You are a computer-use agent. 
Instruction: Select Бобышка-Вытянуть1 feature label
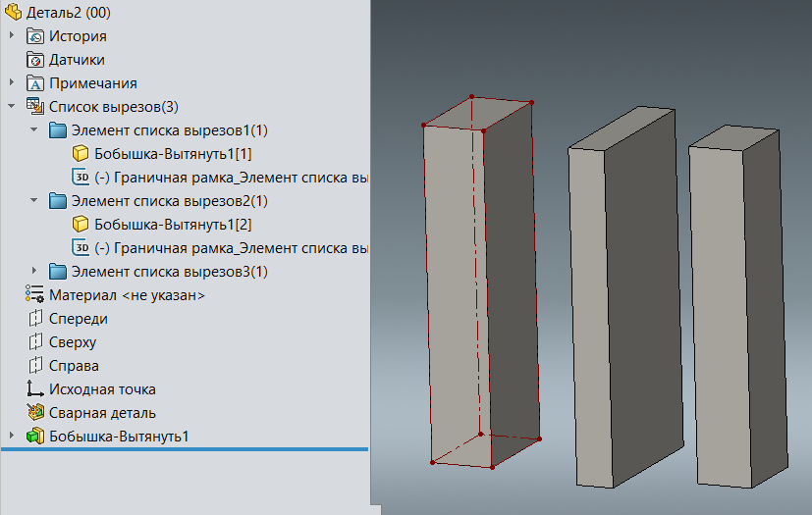119,437
